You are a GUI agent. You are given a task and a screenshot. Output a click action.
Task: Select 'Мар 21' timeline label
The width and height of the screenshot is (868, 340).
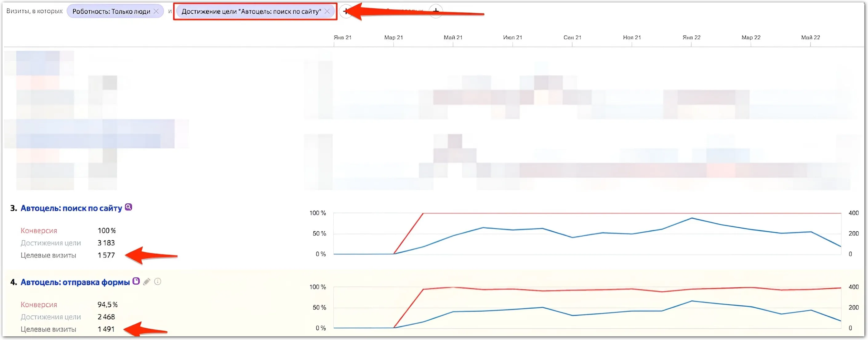point(394,38)
